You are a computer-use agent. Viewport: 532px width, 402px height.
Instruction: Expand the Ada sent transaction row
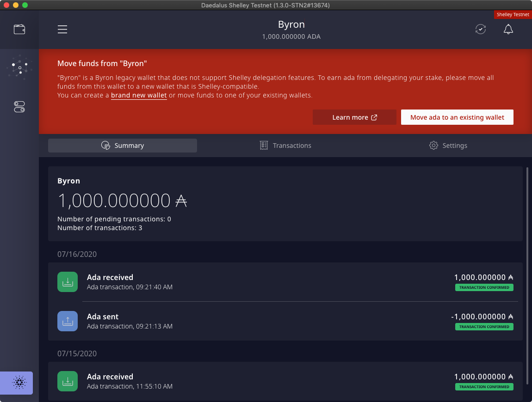click(x=285, y=321)
